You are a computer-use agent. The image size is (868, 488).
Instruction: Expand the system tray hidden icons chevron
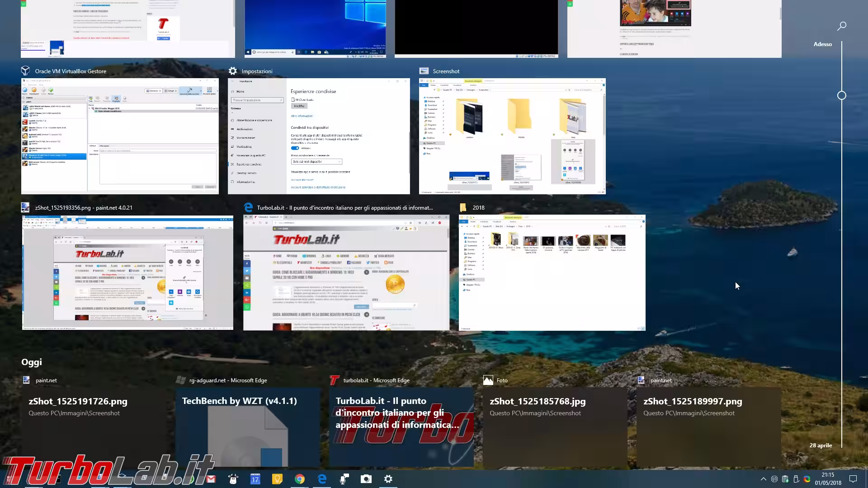763,479
